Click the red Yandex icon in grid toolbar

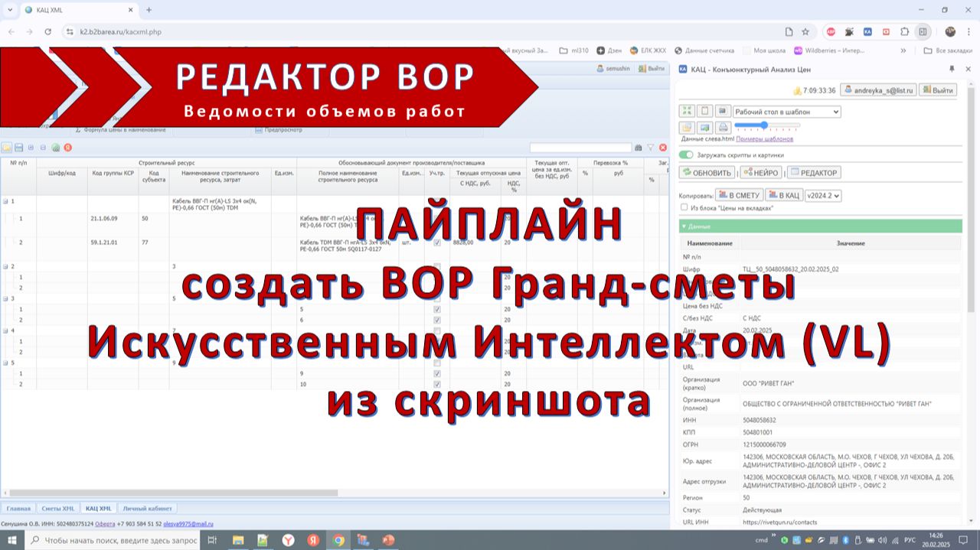[68, 148]
